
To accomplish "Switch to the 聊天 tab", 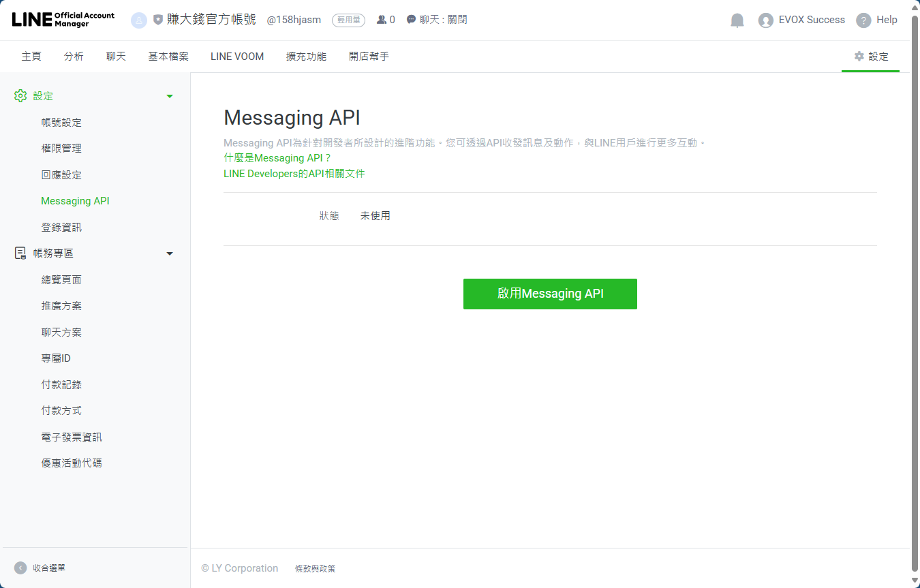I will (116, 57).
